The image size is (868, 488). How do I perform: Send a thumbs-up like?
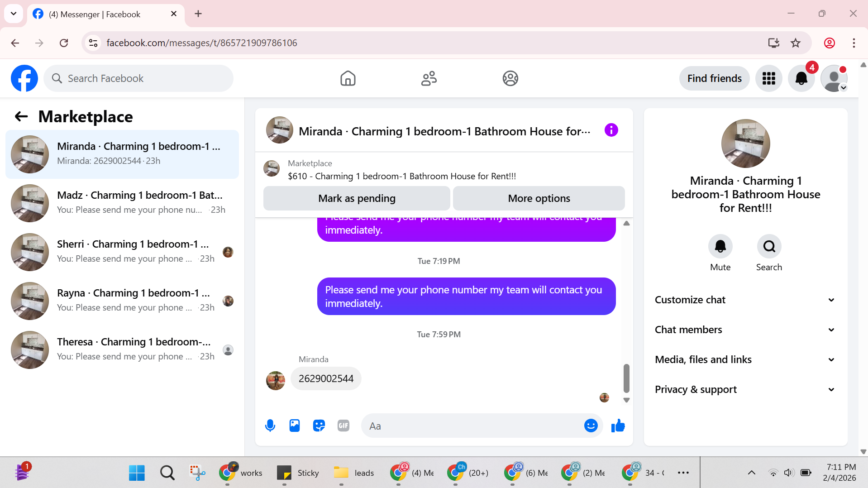(x=618, y=426)
